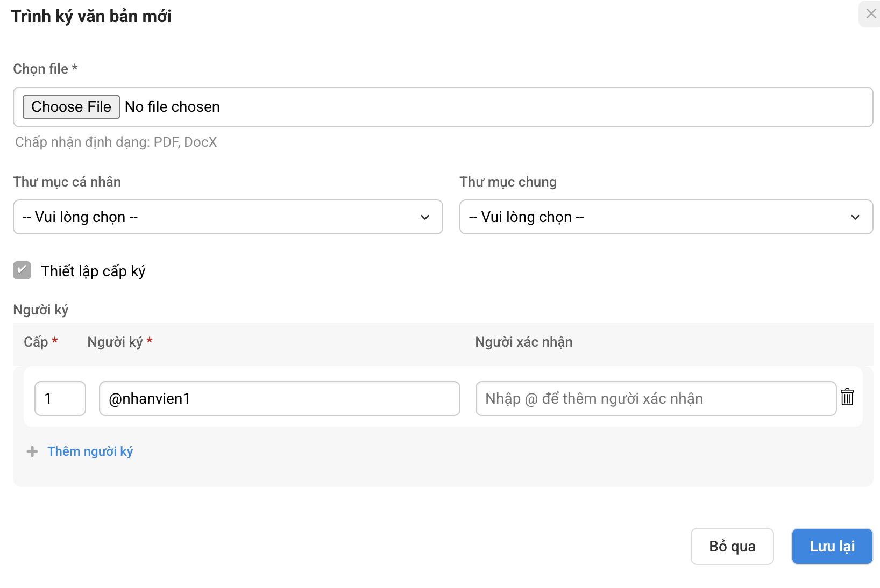Viewport: 880px width, 588px height.
Task: Open the Thư mục chung dropdown
Action: pos(666,217)
